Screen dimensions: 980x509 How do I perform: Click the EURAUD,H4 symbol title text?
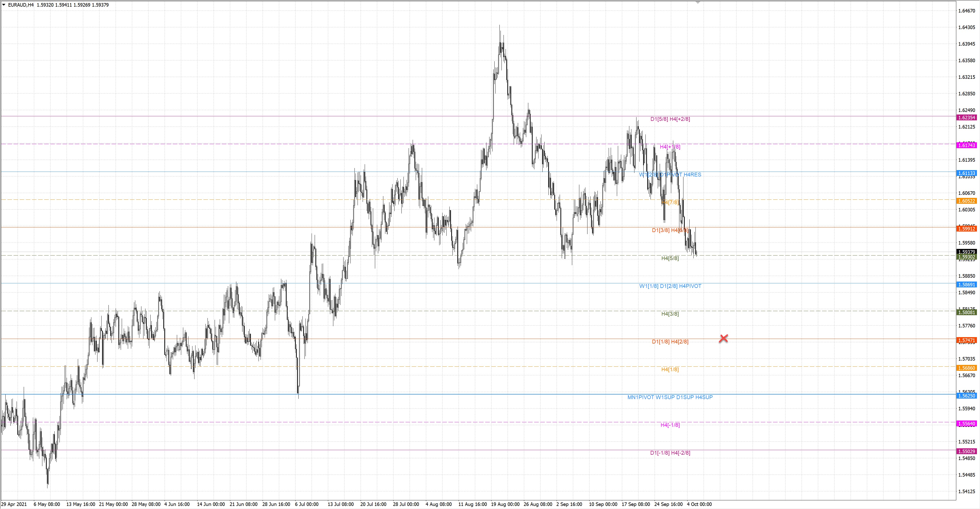click(21, 5)
